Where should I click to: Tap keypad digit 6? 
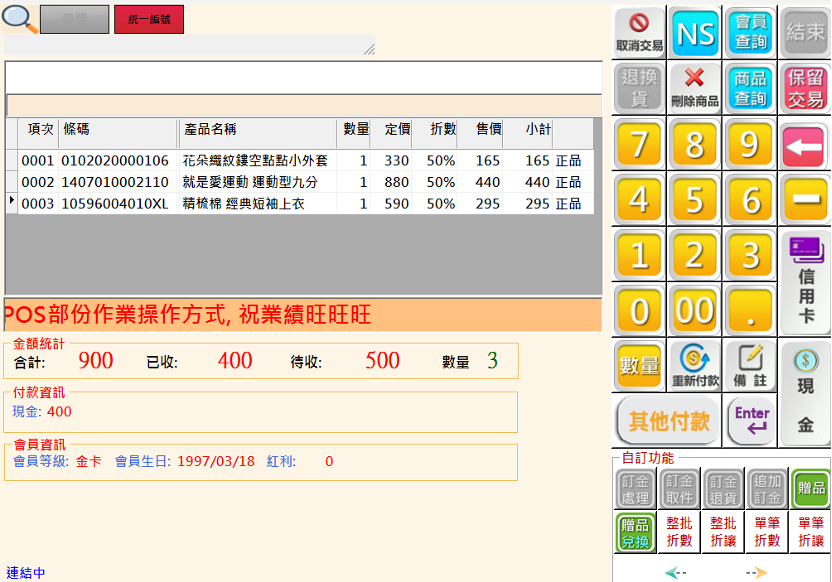point(750,200)
